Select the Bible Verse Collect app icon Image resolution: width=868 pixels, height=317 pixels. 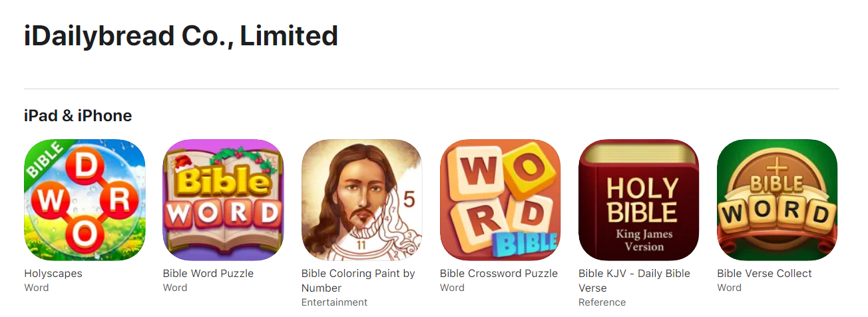pyautogui.click(x=777, y=200)
